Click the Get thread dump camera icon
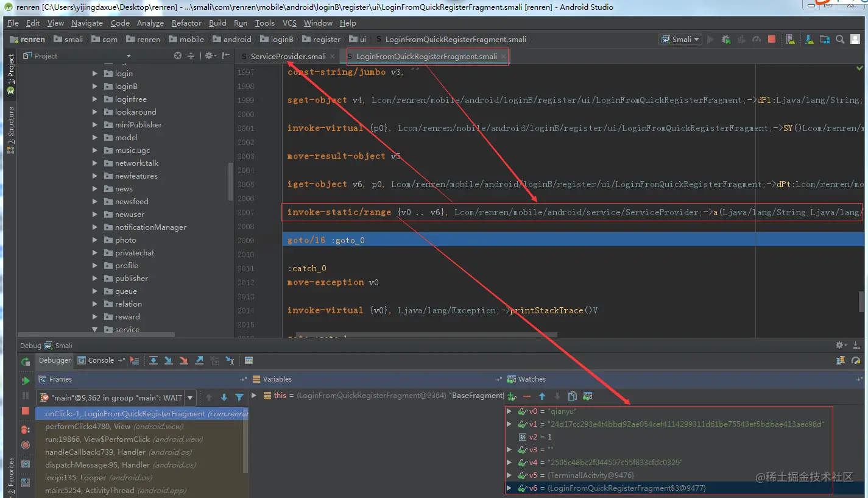Image resolution: width=868 pixels, height=498 pixels. (26, 464)
